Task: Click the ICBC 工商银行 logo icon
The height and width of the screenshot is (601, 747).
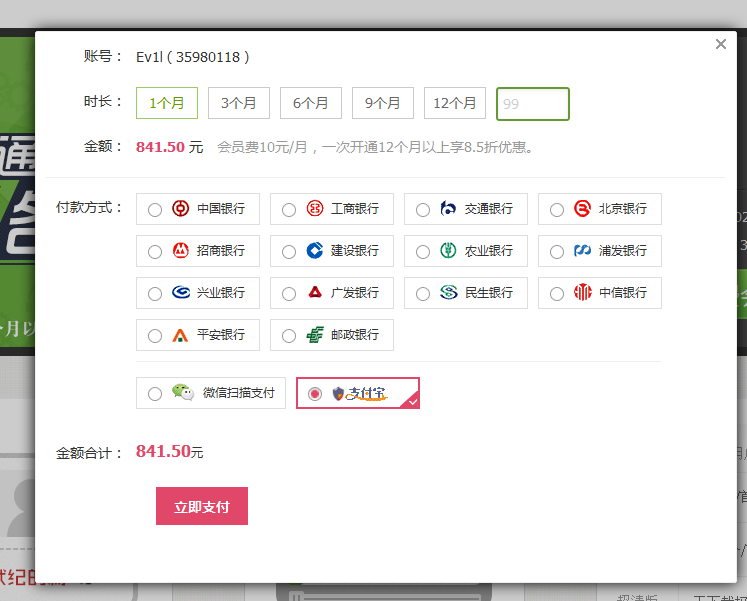Action: [315, 209]
